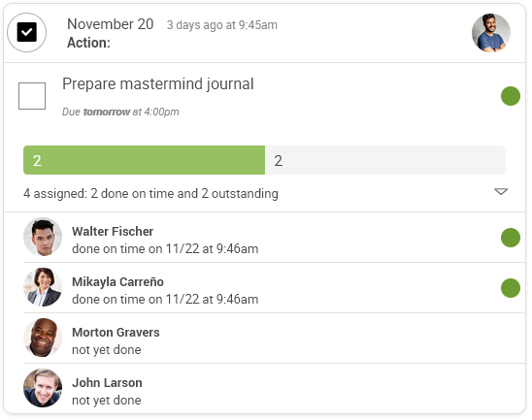Open the author's profile photo at top right

click(x=491, y=33)
